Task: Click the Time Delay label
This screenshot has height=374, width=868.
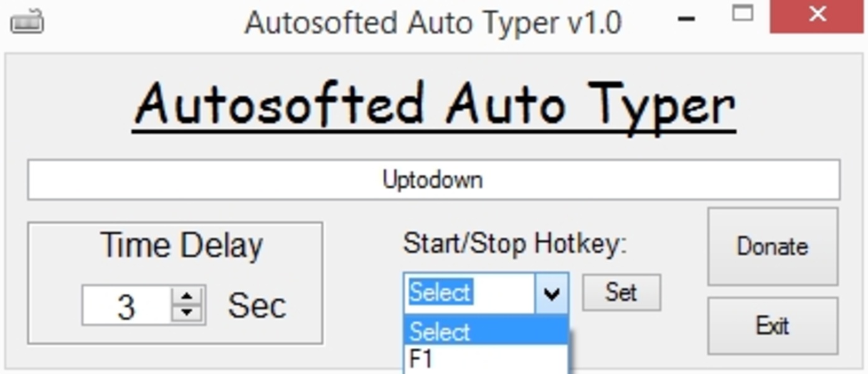Action: 182,245
